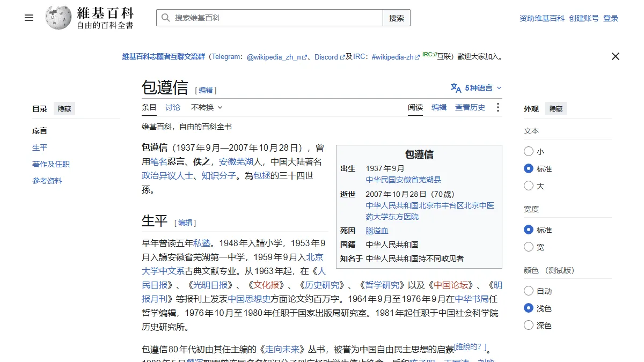Open the Discord external link icon
This screenshot has width=644, height=362.
(x=342, y=57)
